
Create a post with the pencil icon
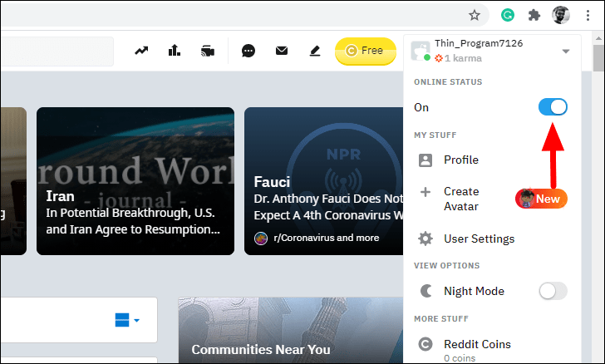(315, 51)
